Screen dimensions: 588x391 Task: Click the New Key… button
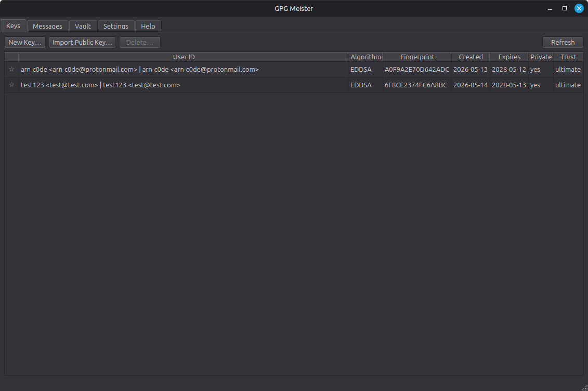coord(25,42)
